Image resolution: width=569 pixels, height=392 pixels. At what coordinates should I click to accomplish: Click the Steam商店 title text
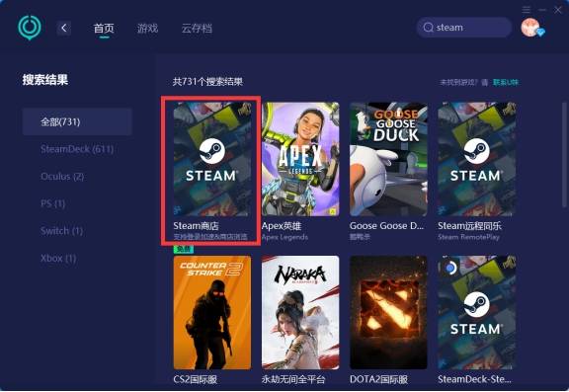[196, 226]
